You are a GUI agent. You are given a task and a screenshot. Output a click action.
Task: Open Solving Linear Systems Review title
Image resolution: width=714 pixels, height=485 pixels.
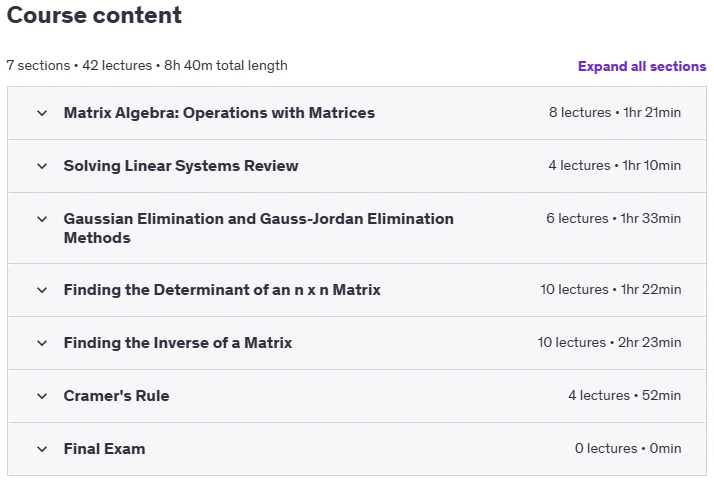click(181, 166)
